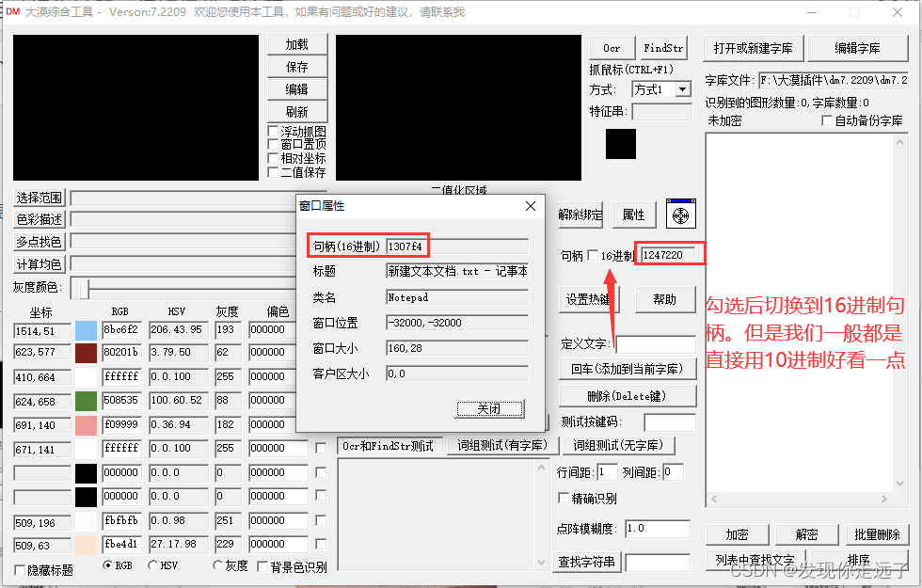Image resolution: width=922 pixels, height=588 pixels.
Task: Click the 加载 button
Action: (297, 44)
